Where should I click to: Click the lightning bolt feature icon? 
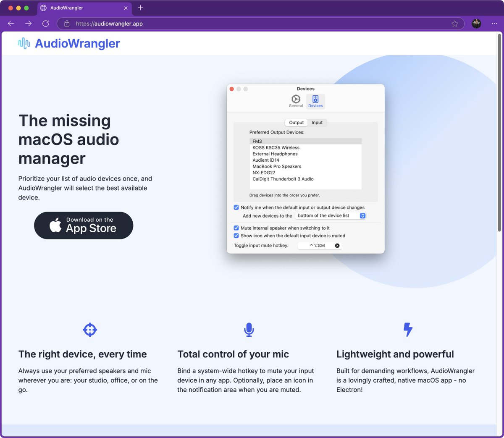coord(408,330)
